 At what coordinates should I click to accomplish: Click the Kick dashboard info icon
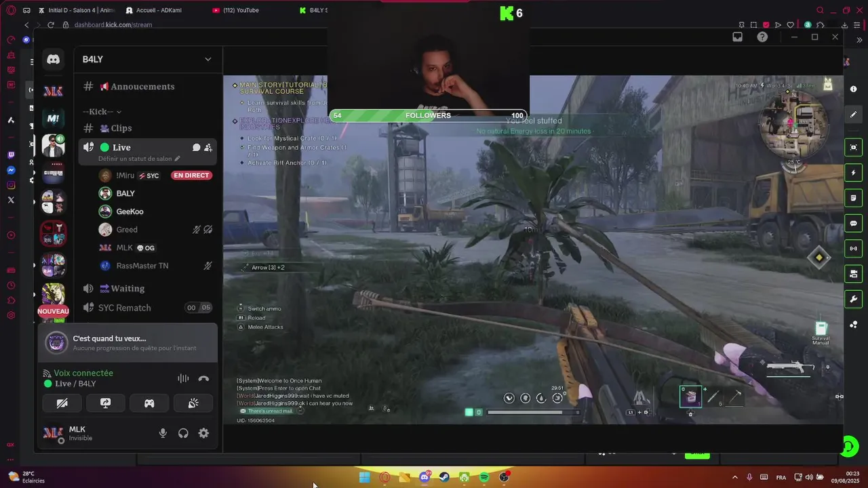pos(854,89)
